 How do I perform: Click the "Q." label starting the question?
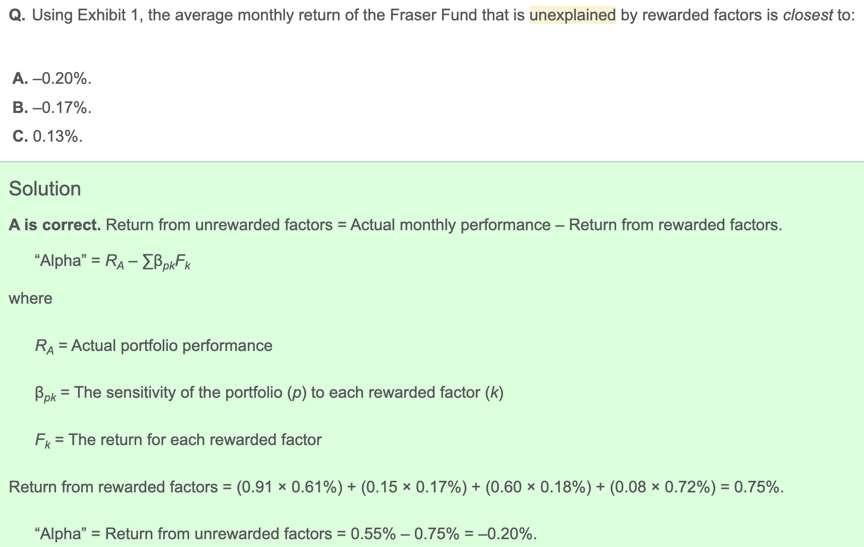(x=17, y=18)
